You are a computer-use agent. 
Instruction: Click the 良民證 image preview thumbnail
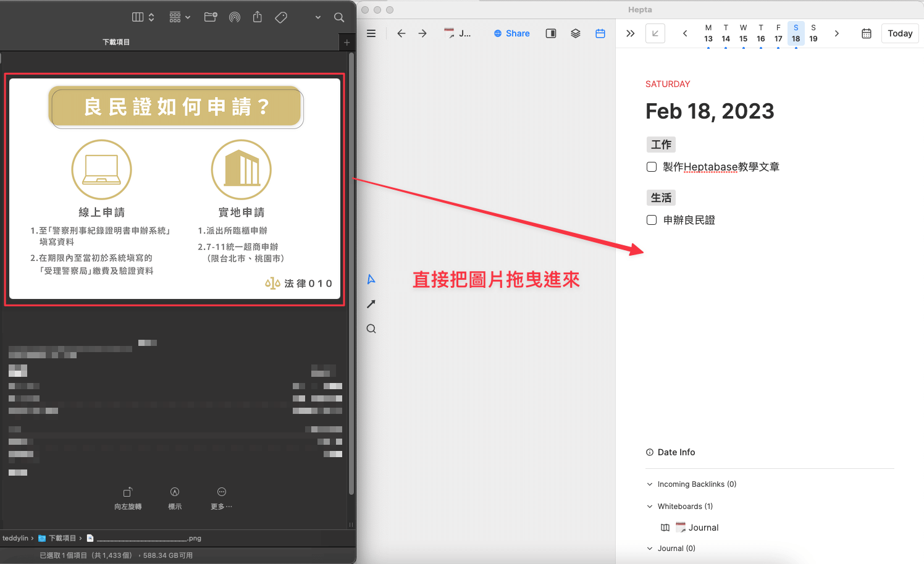tap(175, 189)
